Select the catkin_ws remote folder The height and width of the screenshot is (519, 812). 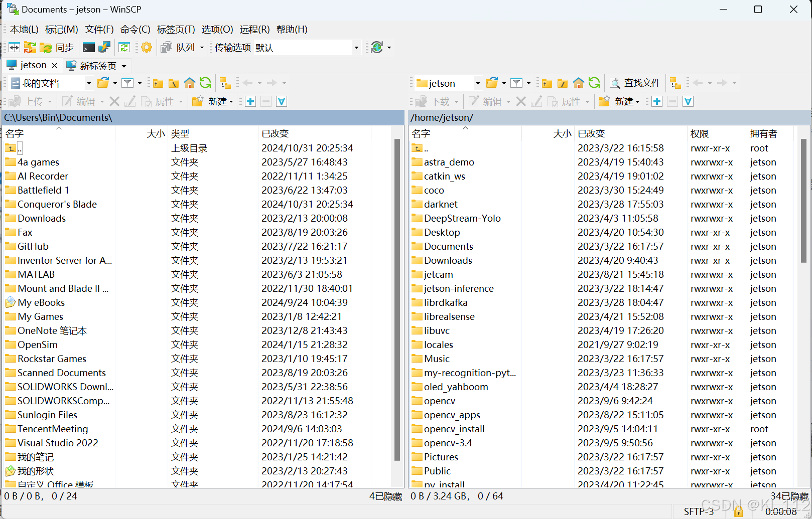coord(445,176)
